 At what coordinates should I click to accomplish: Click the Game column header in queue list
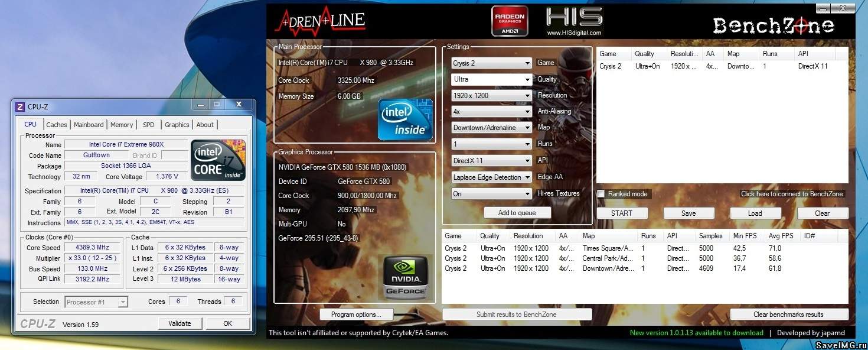pos(614,54)
